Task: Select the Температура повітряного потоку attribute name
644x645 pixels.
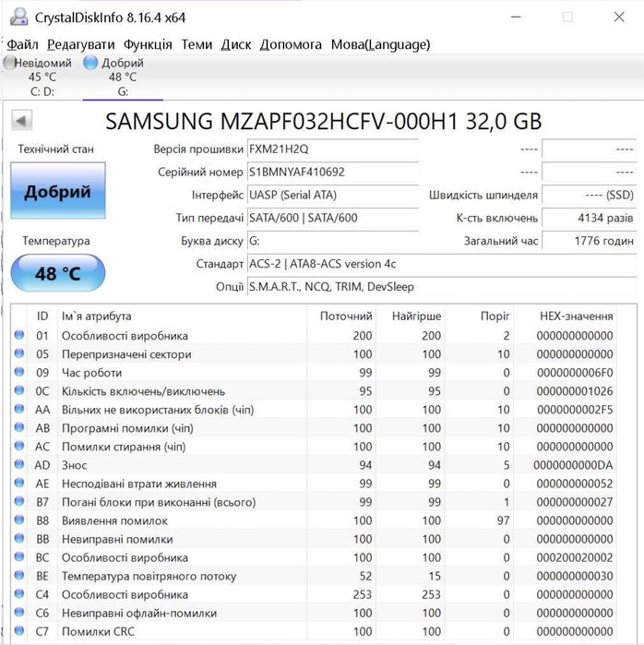Action: [149, 577]
